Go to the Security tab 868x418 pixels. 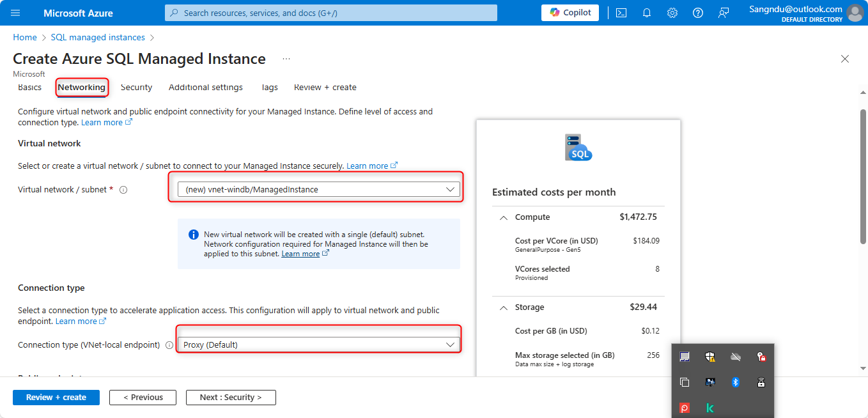click(136, 88)
